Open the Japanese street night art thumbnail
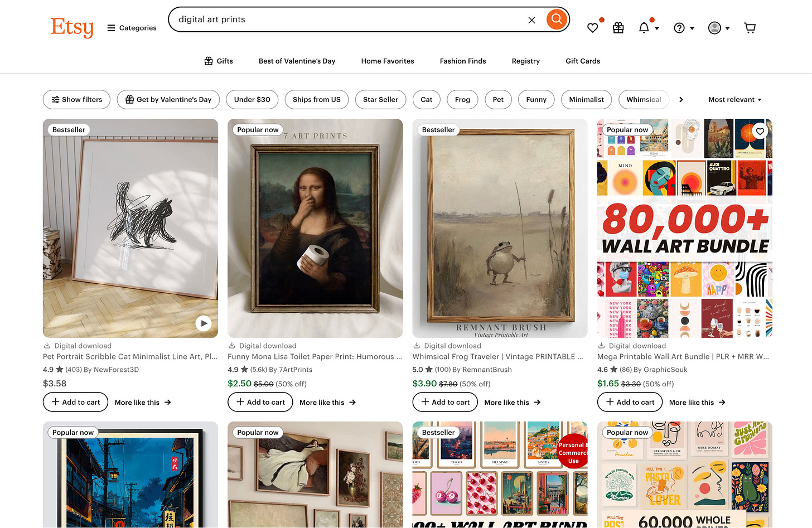The image size is (812, 528). (x=130, y=474)
